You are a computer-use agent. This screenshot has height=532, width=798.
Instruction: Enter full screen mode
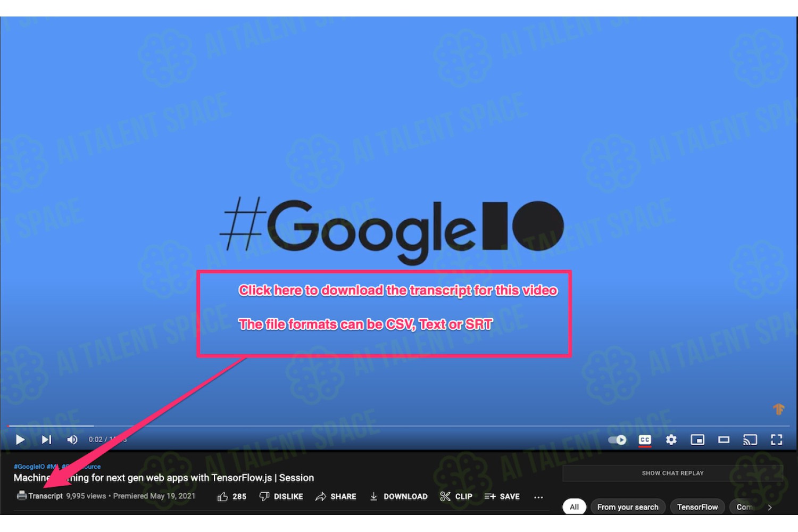[777, 439]
